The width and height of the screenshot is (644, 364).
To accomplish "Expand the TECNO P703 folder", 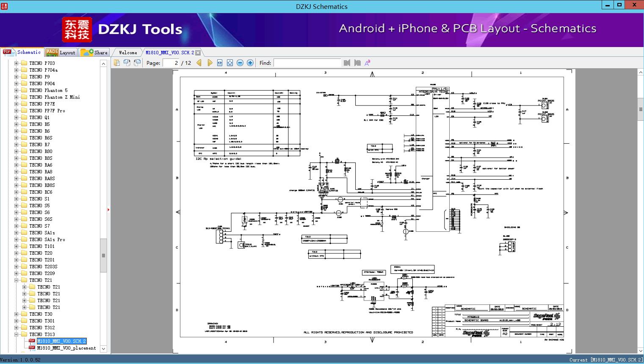I will tap(17, 63).
